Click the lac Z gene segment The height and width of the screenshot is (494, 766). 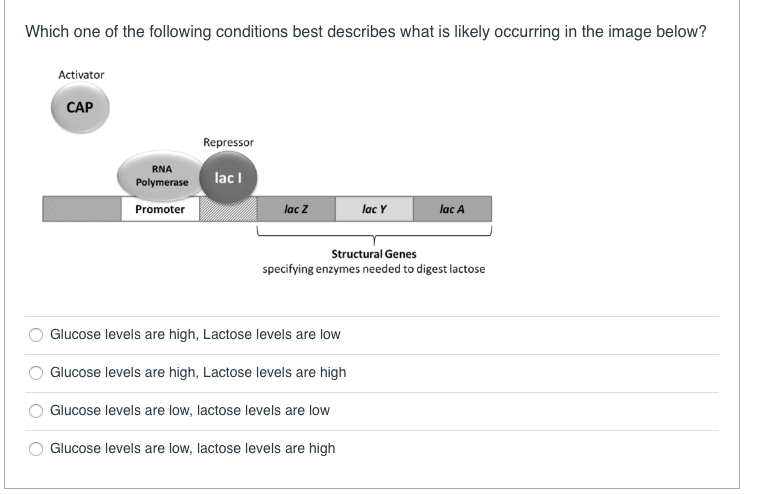point(296,209)
